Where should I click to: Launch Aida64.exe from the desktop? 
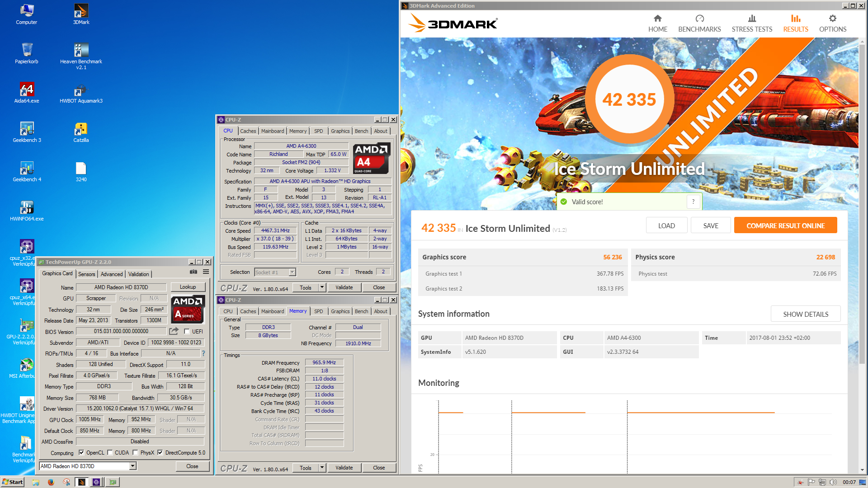pos(27,93)
